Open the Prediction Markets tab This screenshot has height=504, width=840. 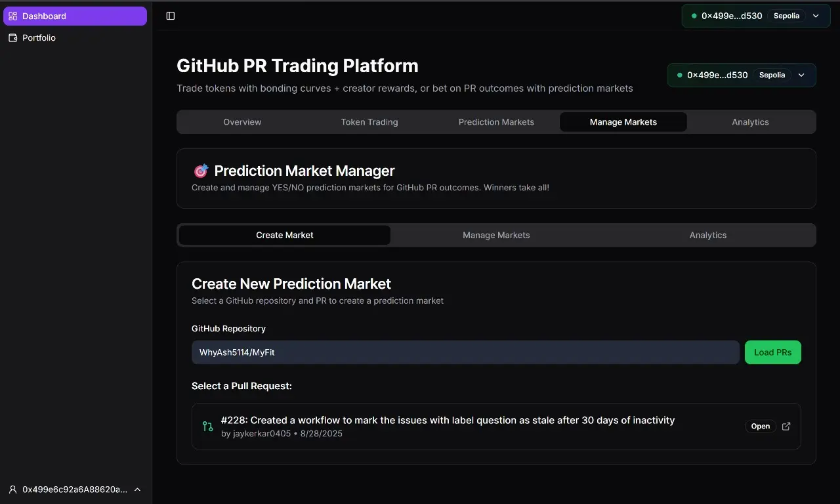click(x=496, y=121)
